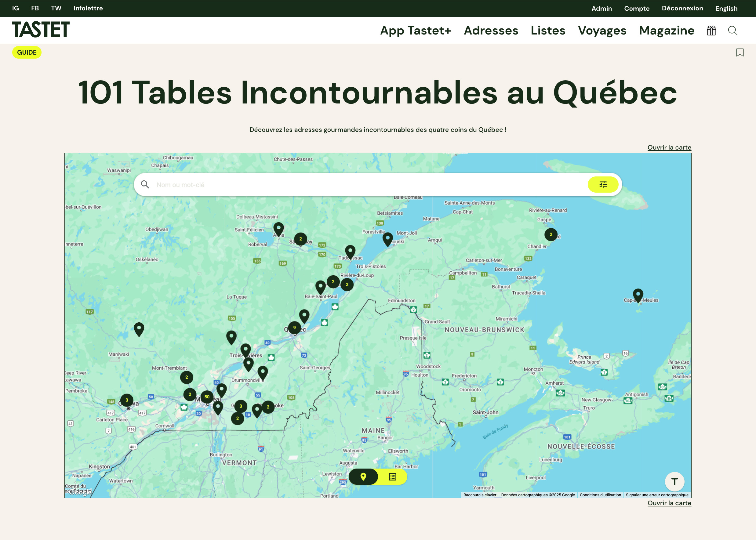Viewport: 756px width, 540px height.
Task: Click the map pin at Tadoussac
Action: coord(350,252)
